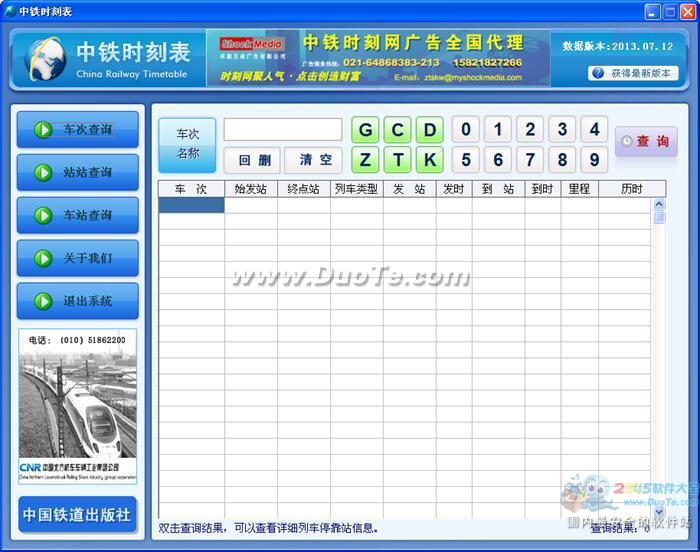Click the CNR train advertisement image
This screenshot has height=552, width=700.
(x=78, y=407)
